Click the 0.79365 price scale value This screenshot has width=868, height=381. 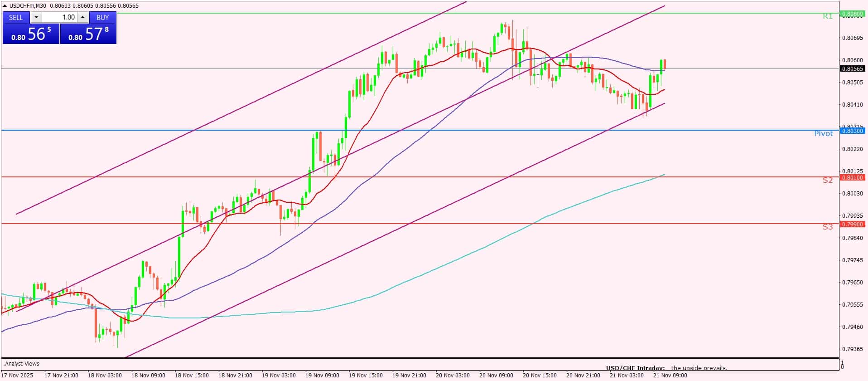coord(852,349)
